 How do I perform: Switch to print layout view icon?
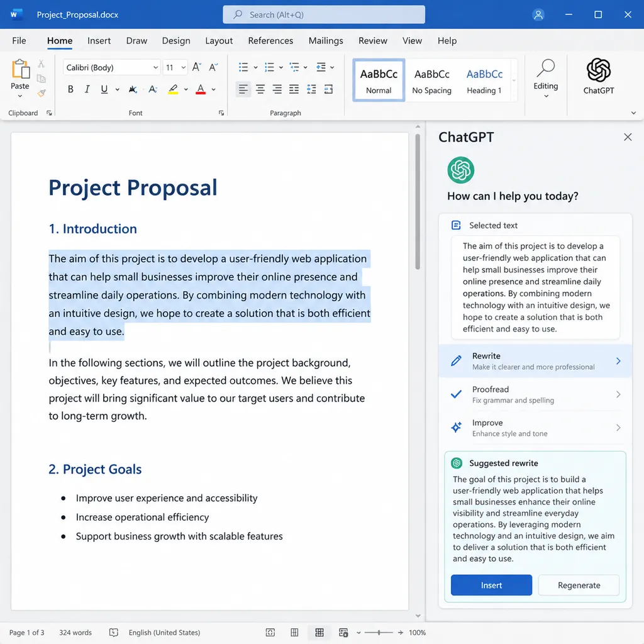tap(319, 633)
